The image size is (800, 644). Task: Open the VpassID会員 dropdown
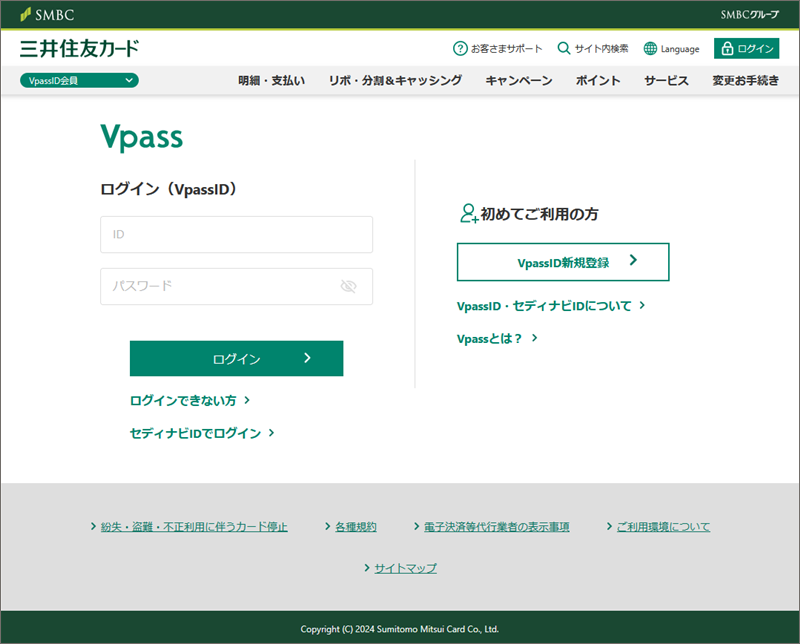(79, 81)
